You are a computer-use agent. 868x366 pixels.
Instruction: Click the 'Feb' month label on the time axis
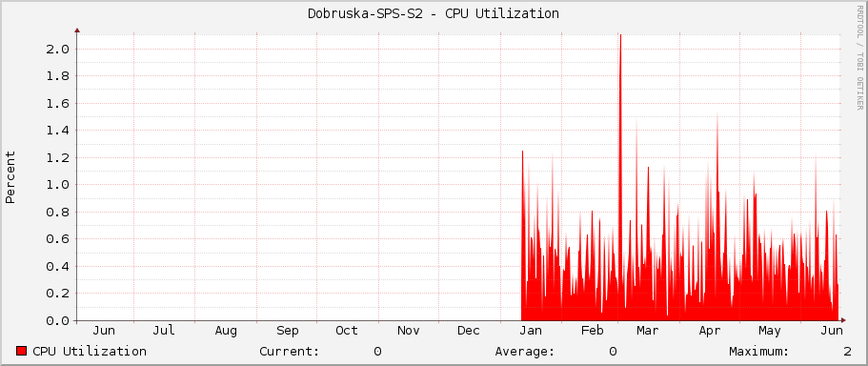[592, 331]
